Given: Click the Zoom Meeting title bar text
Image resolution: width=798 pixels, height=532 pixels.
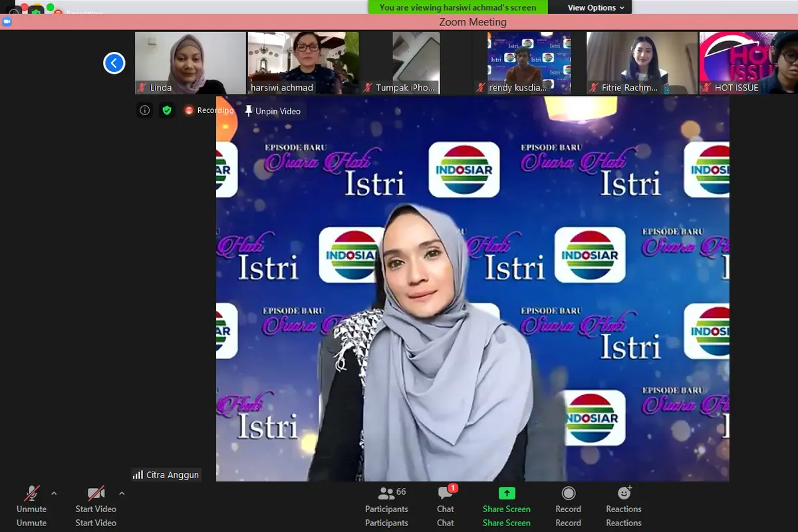Looking at the screenshot, I should coord(473,22).
